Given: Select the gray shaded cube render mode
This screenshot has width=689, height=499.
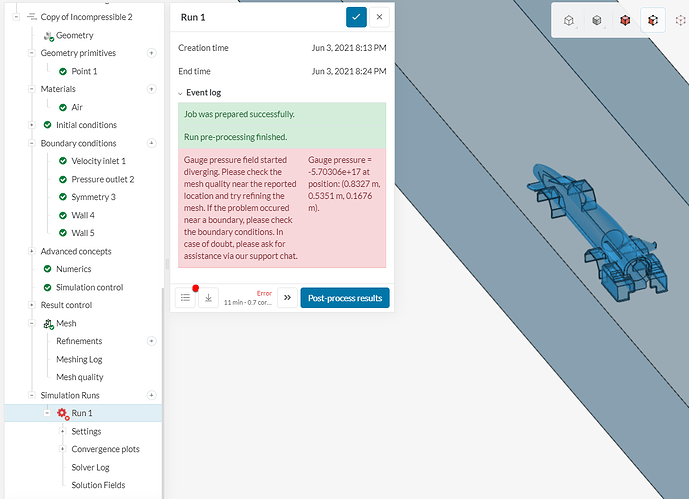Looking at the screenshot, I should [x=596, y=20].
